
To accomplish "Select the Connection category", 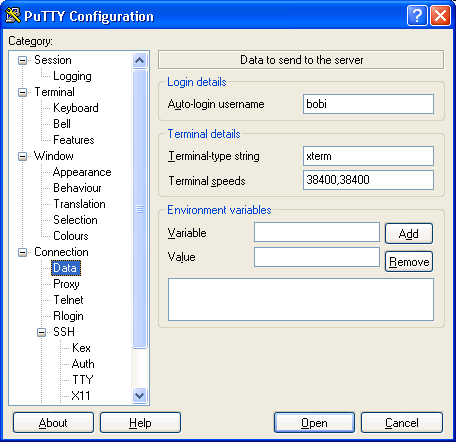I will [61, 252].
